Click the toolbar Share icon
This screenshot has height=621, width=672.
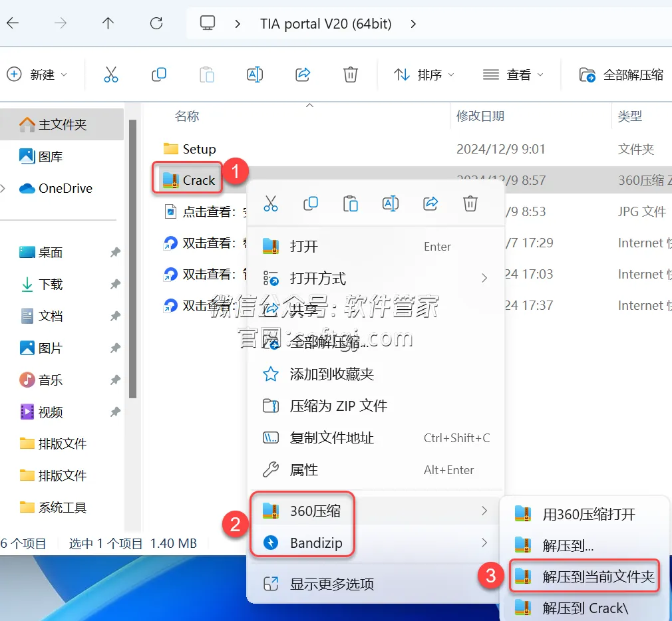(303, 74)
